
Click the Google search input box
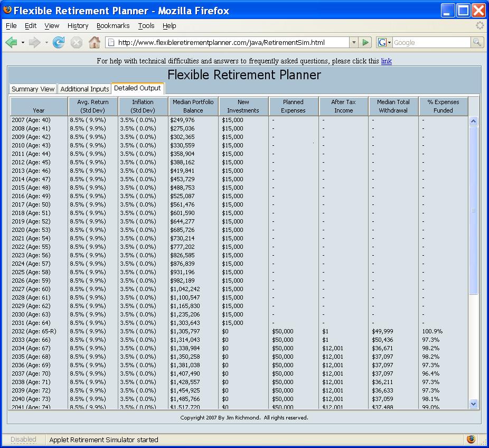[431, 42]
